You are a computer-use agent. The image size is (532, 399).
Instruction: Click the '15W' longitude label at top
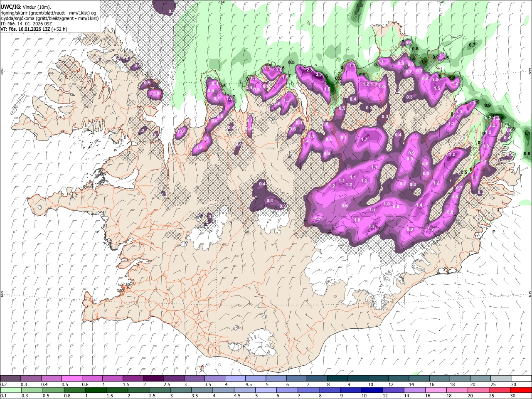[x=441, y=2]
